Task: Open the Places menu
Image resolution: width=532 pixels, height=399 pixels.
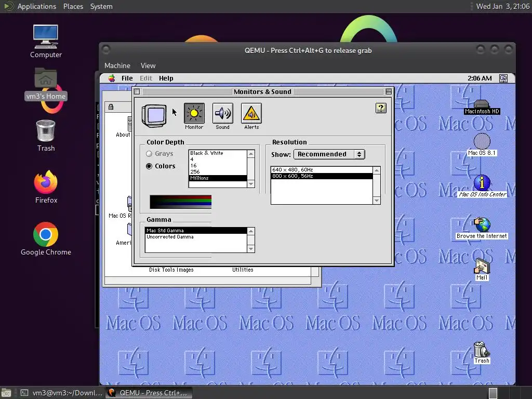Action: click(73, 6)
